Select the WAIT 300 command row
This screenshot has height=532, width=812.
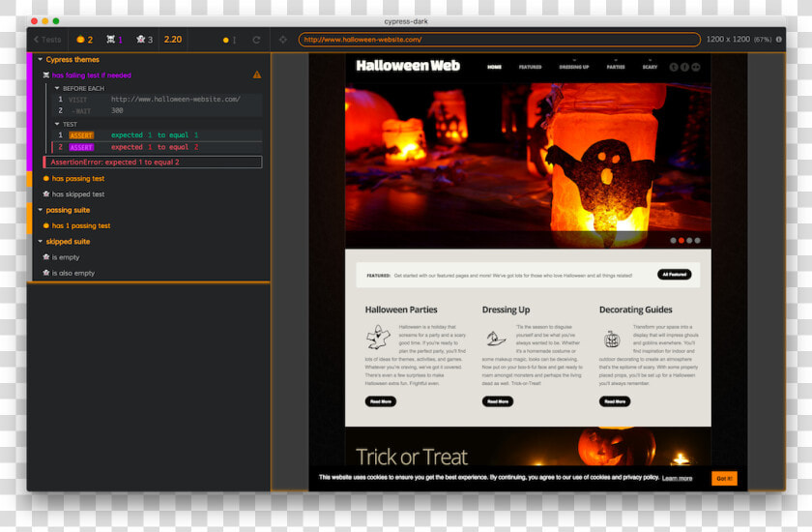[x=159, y=110]
